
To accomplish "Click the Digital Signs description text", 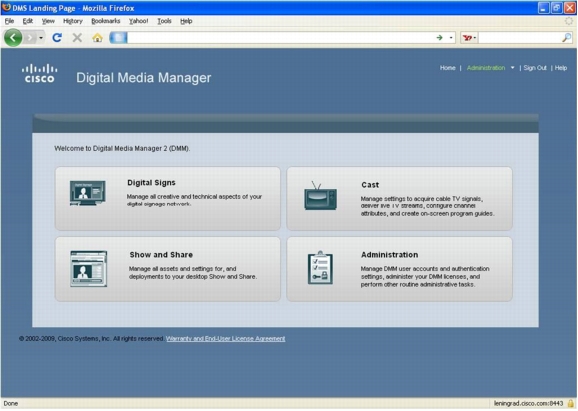I will 194,200.
